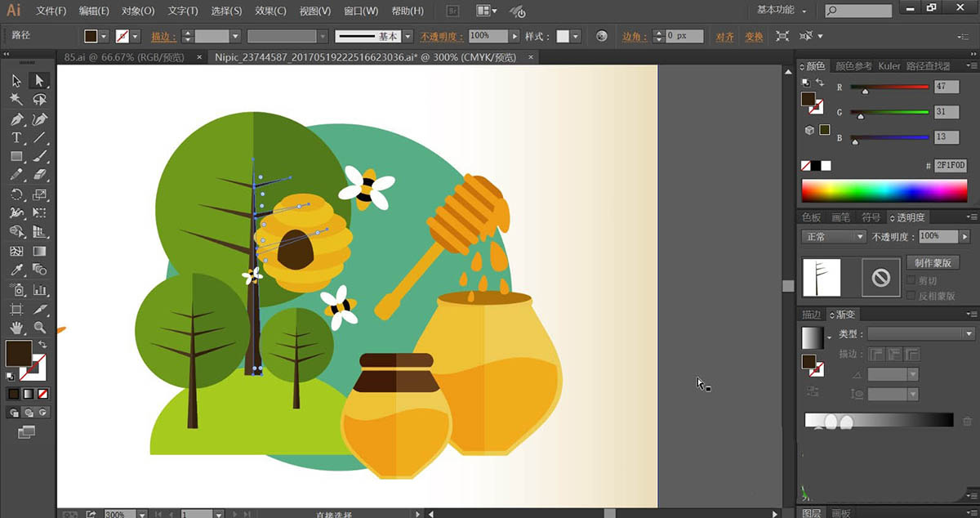Select the Magic Wand tool
Image resolution: width=980 pixels, height=518 pixels.
(16, 99)
